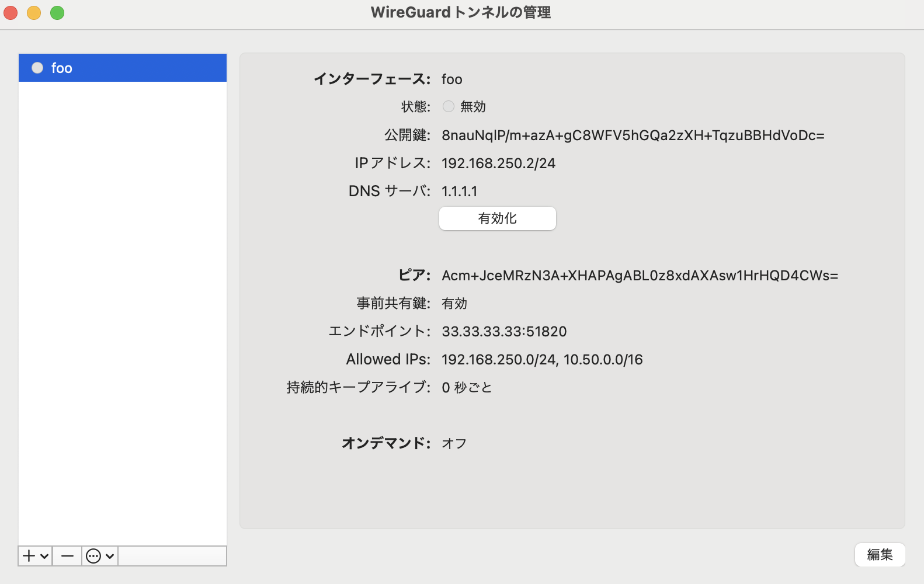924x584 pixels.
Task: Click the minus icon to remove selected tunnel
Action: tap(67, 556)
